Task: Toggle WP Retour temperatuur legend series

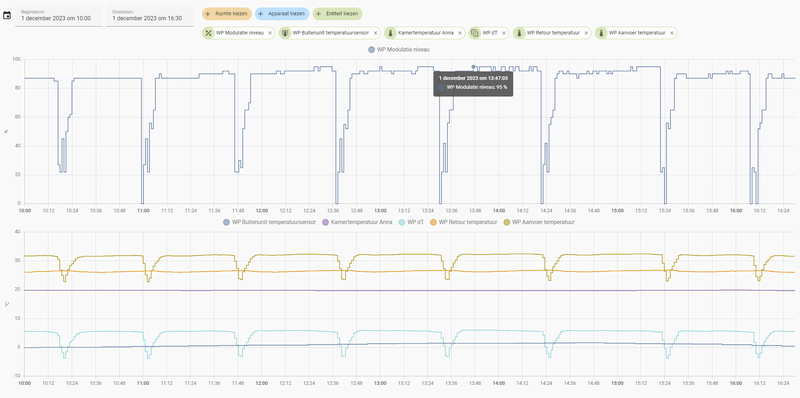Action: [x=463, y=222]
